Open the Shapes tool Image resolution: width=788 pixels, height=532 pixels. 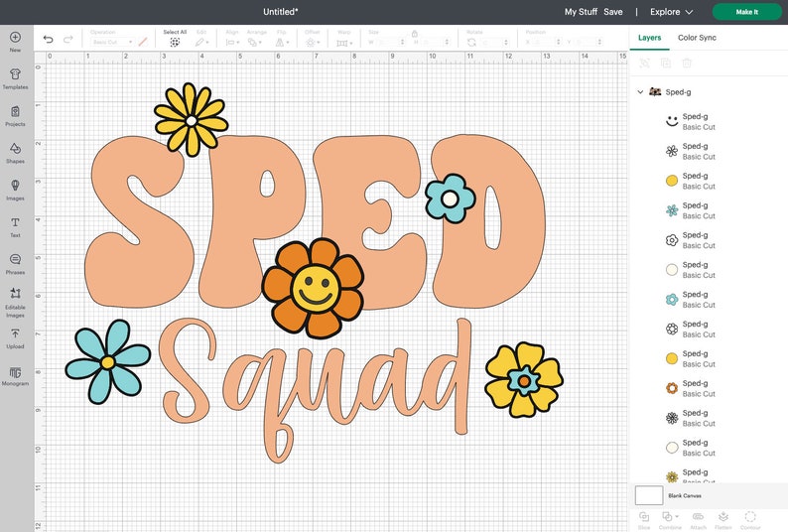click(15, 153)
